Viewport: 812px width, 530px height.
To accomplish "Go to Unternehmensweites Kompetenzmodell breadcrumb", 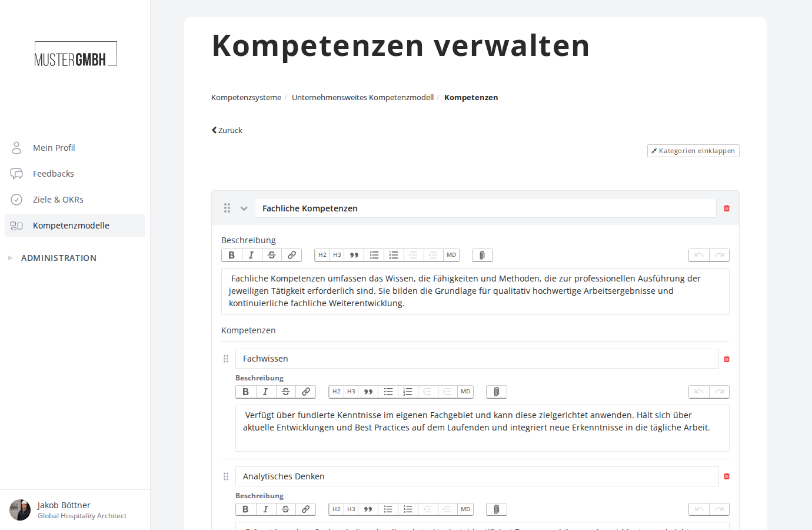I will (362, 98).
